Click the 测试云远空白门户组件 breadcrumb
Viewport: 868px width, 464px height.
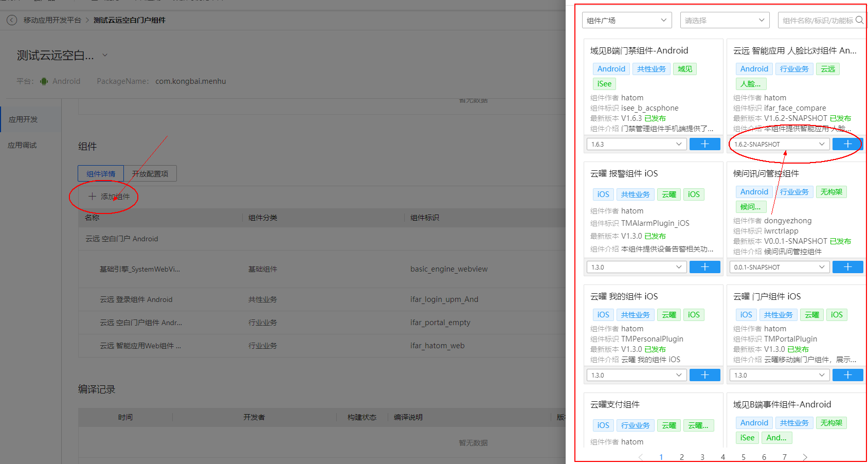coord(130,20)
